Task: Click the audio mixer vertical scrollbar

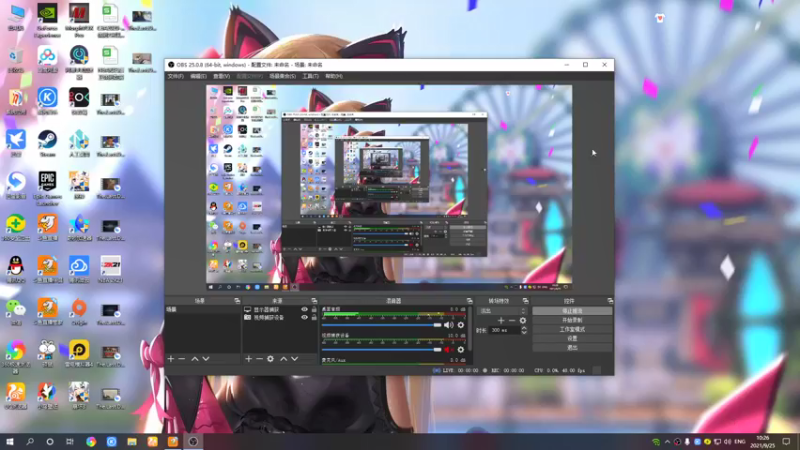Action: coord(469,329)
